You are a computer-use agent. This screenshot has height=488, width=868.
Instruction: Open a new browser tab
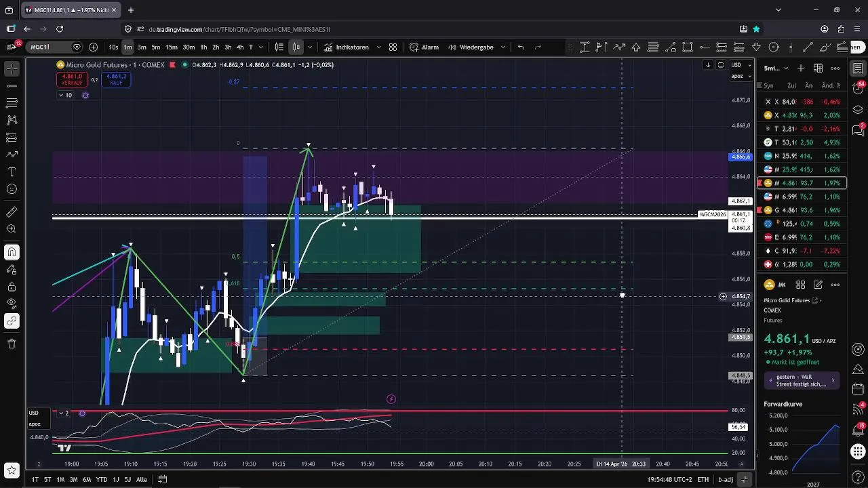[130, 10]
